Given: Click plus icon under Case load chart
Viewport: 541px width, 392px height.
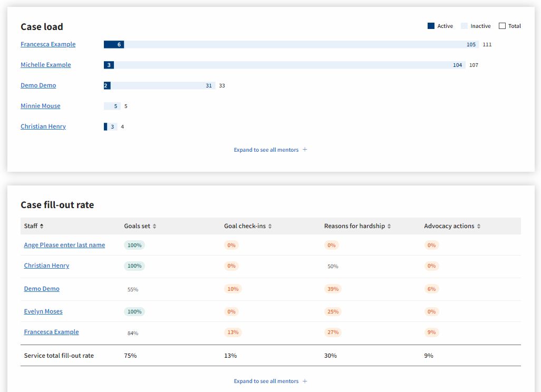Looking at the screenshot, I should click(305, 150).
